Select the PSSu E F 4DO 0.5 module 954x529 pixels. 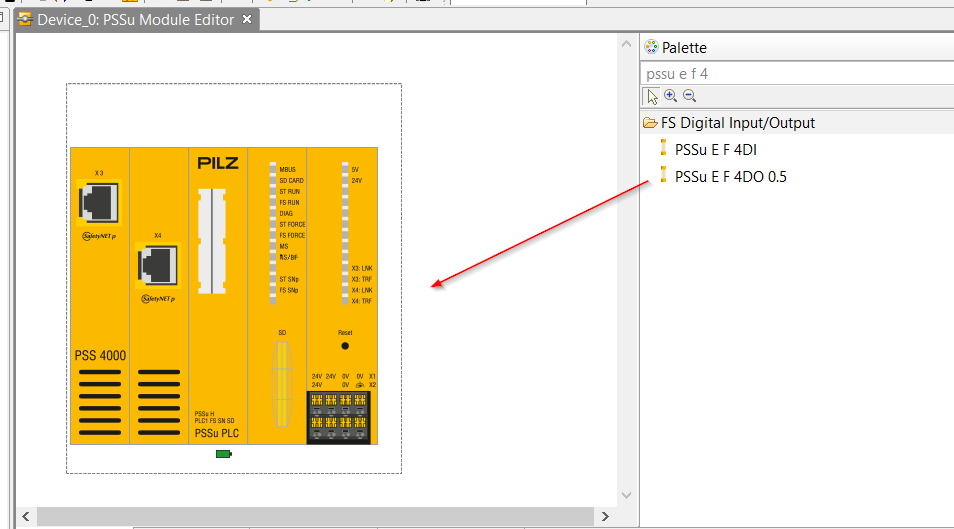(x=730, y=177)
